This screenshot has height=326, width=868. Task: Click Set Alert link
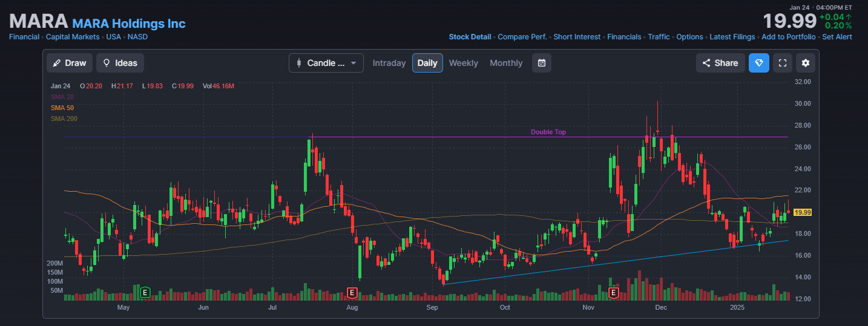click(837, 37)
